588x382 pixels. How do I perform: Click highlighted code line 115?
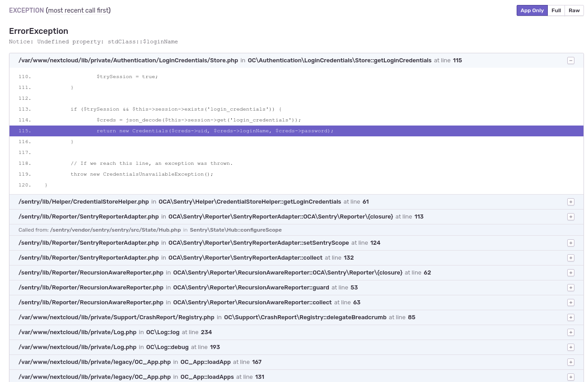[x=296, y=131]
